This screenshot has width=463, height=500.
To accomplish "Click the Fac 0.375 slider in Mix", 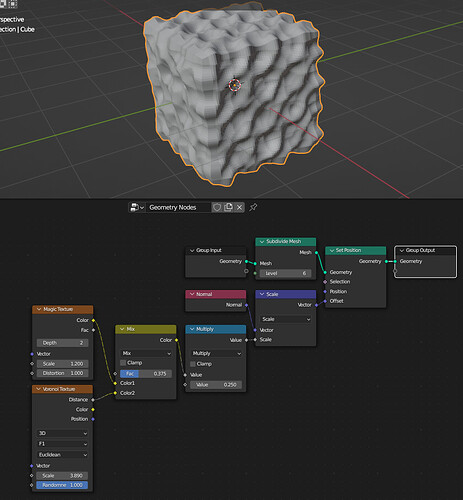I will (x=146, y=374).
